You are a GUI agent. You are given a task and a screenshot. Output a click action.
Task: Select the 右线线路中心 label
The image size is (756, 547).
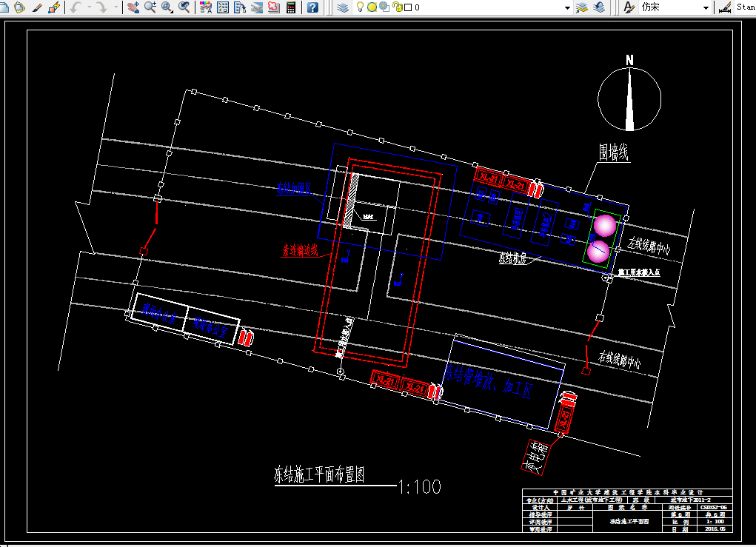(x=620, y=360)
